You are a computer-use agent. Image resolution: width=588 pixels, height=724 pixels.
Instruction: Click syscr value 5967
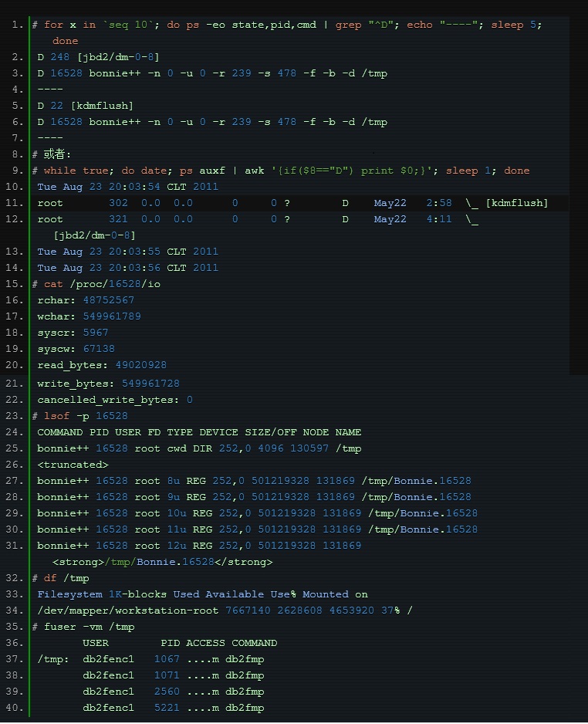click(96, 333)
